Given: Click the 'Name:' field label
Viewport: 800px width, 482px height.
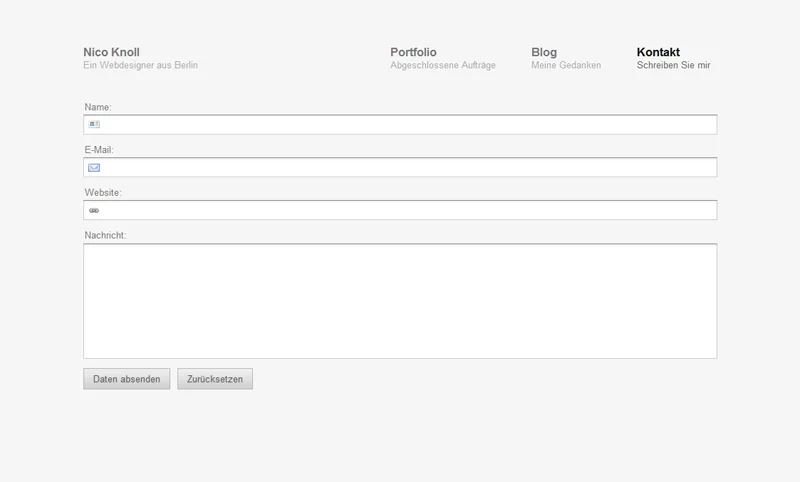Looking at the screenshot, I should [97, 107].
